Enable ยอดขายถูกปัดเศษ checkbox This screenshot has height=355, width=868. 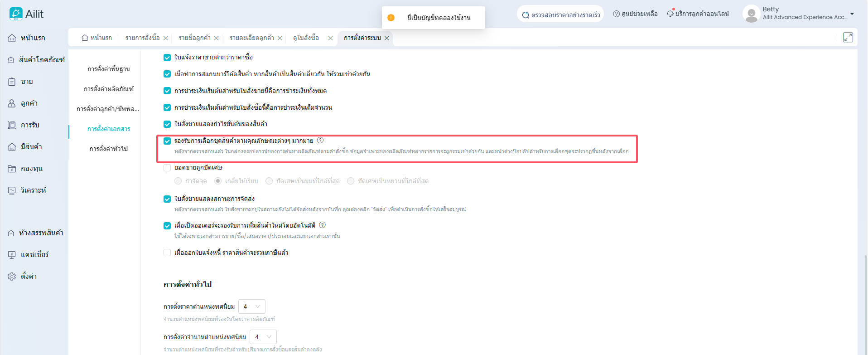click(x=167, y=168)
